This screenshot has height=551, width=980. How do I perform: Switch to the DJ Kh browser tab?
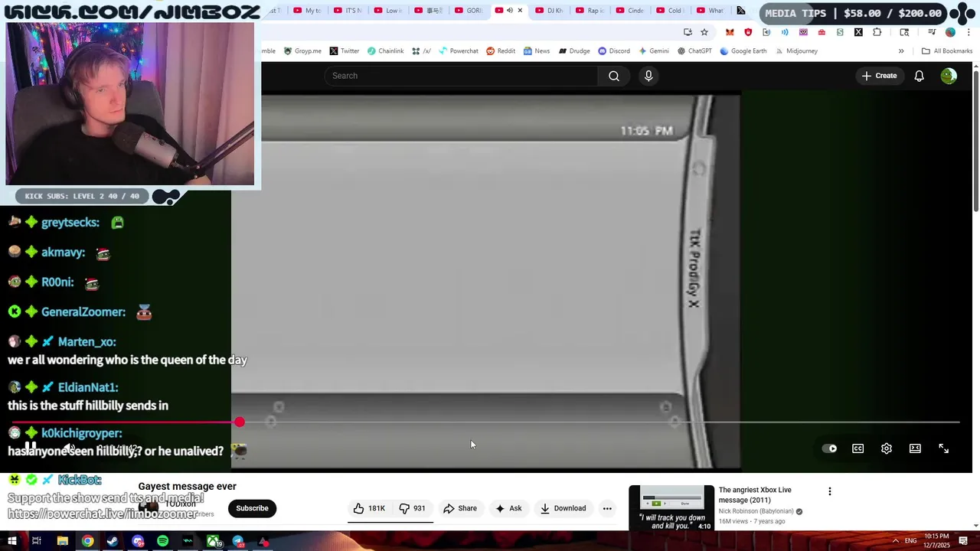point(550,11)
